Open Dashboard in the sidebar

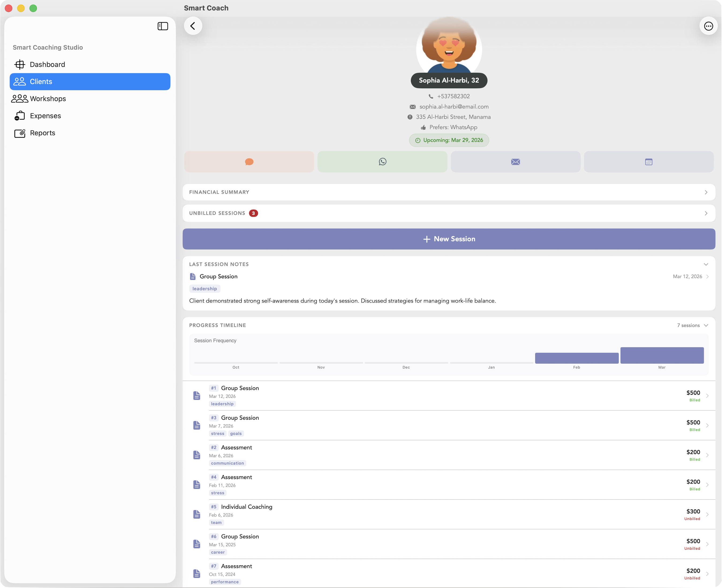[x=90, y=64]
